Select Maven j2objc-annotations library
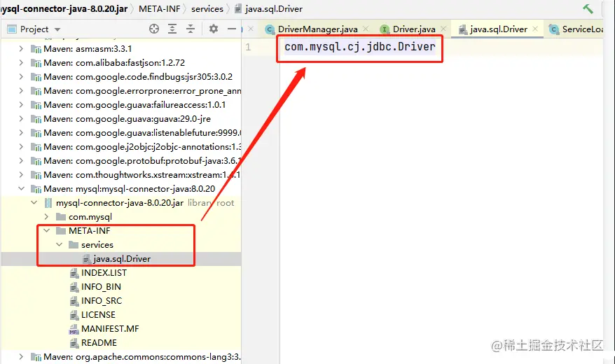This screenshot has width=615, height=364. point(142,147)
